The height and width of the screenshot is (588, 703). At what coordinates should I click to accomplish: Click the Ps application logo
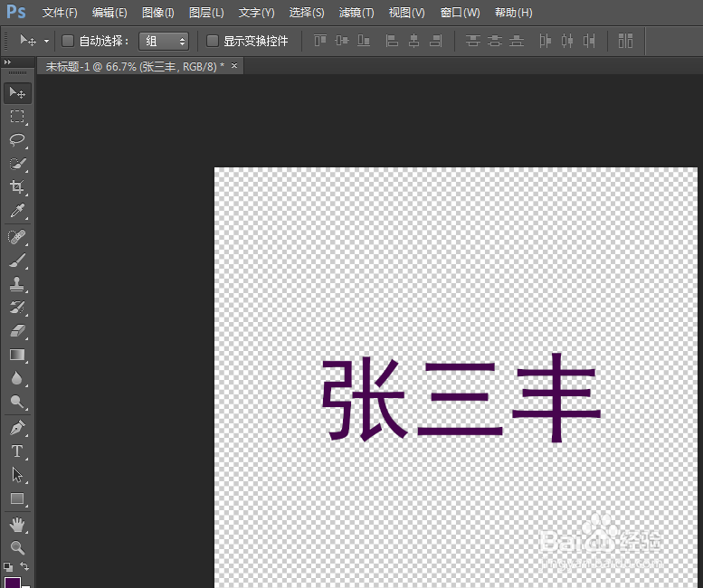click(15, 12)
